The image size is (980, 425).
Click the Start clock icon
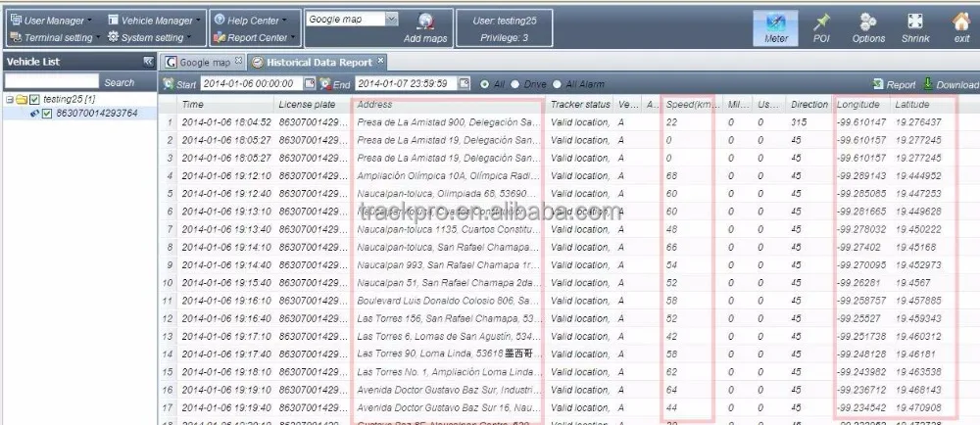[169, 83]
